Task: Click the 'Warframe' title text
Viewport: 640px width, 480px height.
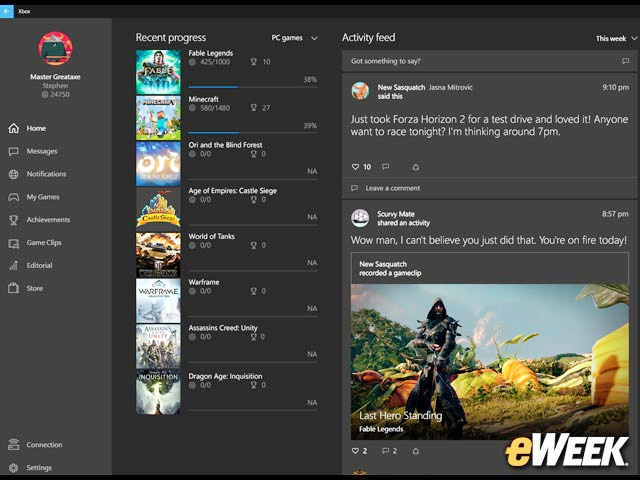Action: click(204, 282)
